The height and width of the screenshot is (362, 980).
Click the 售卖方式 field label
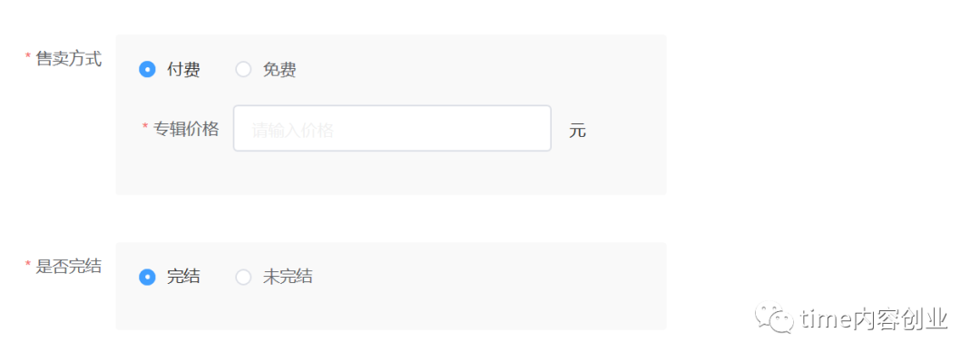[69, 59]
